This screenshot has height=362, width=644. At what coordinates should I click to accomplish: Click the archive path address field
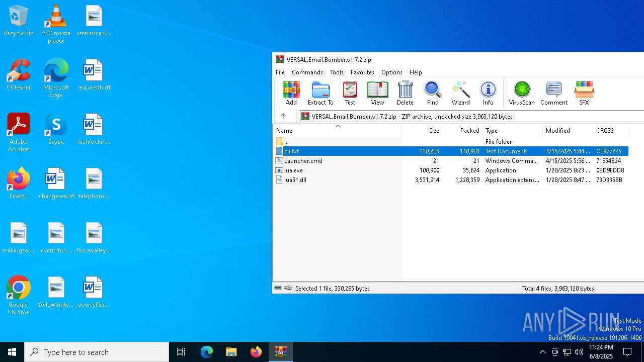[472, 116]
